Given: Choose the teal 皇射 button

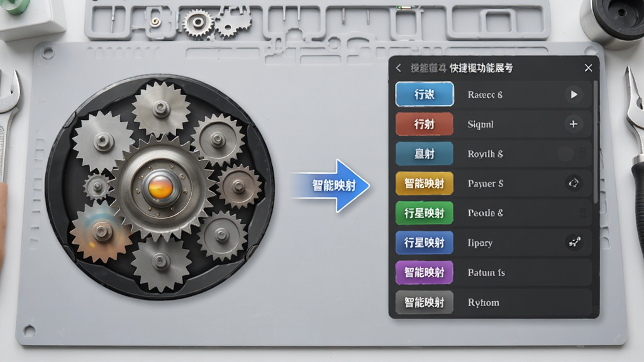Looking at the screenshot, I should [x=425, y=154].
